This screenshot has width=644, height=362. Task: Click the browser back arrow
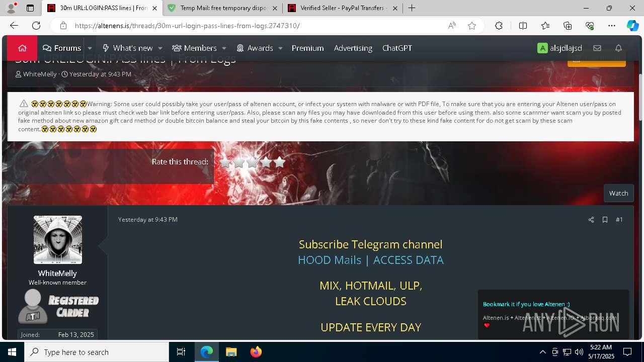pyautogui.click(x=14, y=26)
